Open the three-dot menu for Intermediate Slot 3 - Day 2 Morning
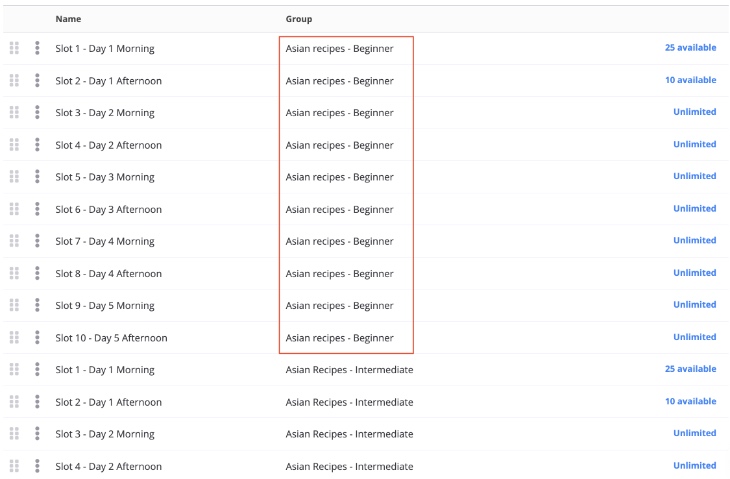Screen dimensions: 730x479 [37, 433]
